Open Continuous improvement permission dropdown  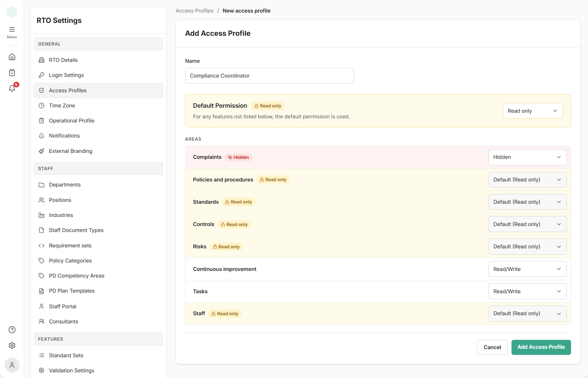click(x=527, y=269)
